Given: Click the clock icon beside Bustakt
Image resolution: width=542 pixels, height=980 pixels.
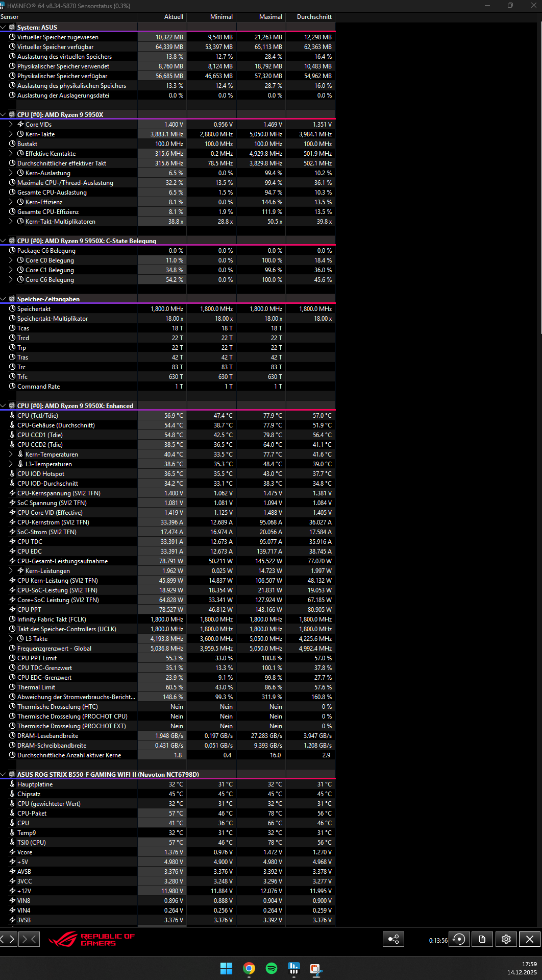Looking at the screenshot, I should 12,144.
